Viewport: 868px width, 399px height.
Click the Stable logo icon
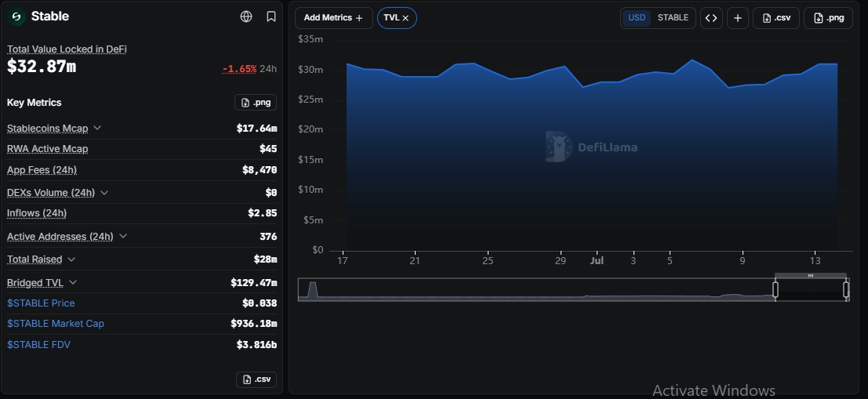tap(16, 16)
